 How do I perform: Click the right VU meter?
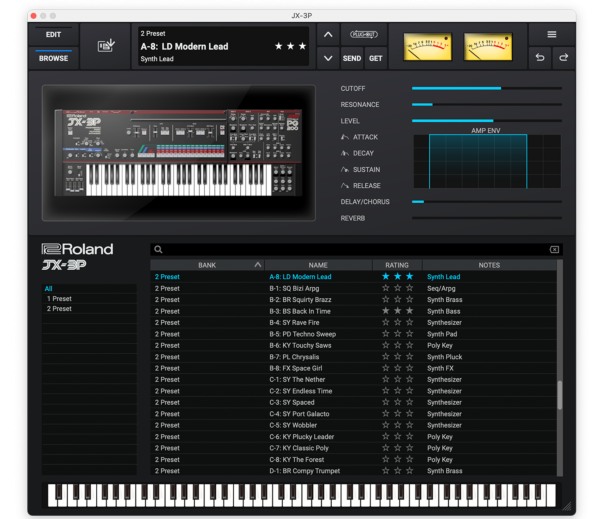pos(488,47)
